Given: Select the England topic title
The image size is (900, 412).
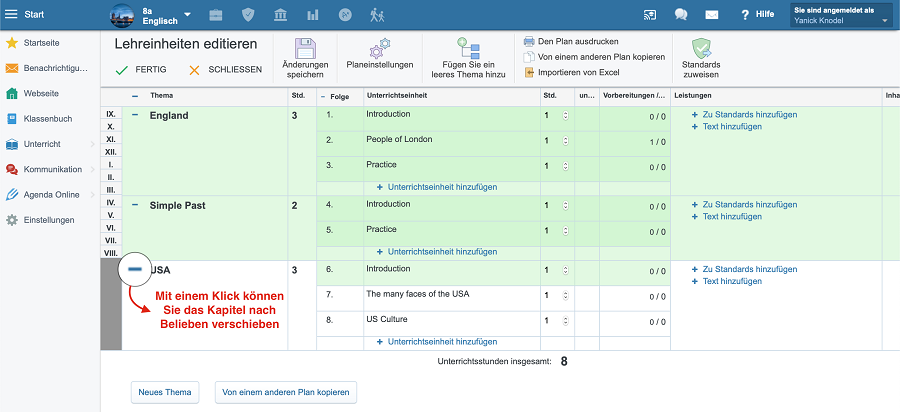Looking at the screenshot, I should point(169,116).
